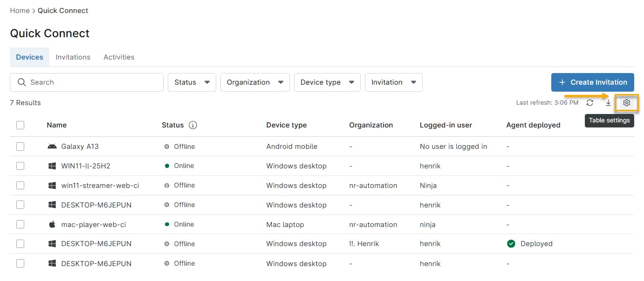Check the Galaxy A13 row checkbox
The height and width of the screenshot is (281, 644).
point(20,147)
